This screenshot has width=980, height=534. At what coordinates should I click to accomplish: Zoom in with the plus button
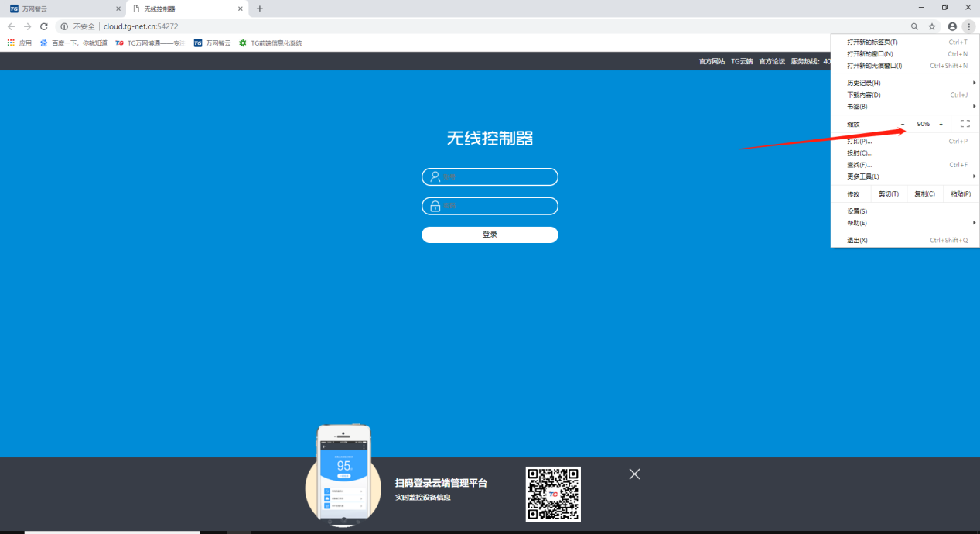tap(941, 124)
